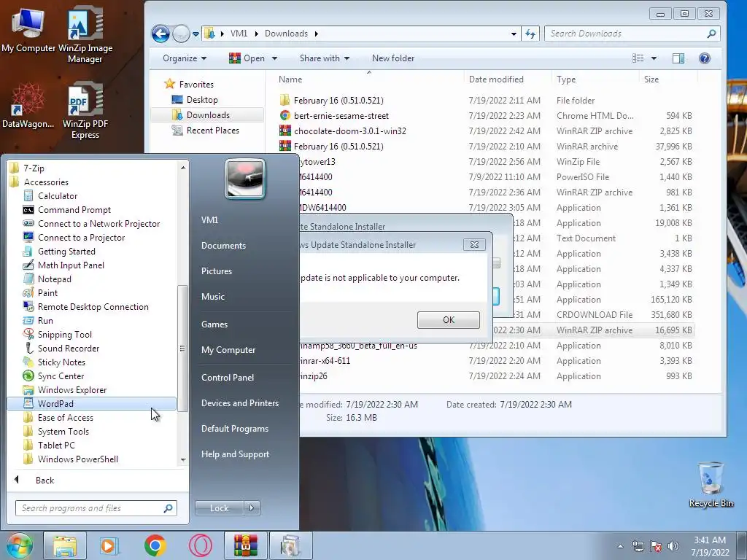This screenshot has width=747, height=560.
Task: Select Downloads in Favorites pane
Action: (x=208, y=114)
